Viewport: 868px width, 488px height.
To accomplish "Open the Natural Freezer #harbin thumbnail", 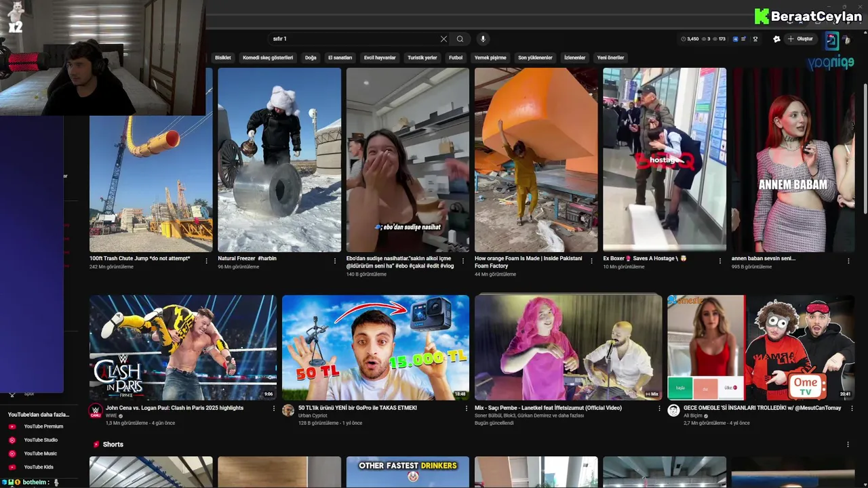I will pos(279,160).
